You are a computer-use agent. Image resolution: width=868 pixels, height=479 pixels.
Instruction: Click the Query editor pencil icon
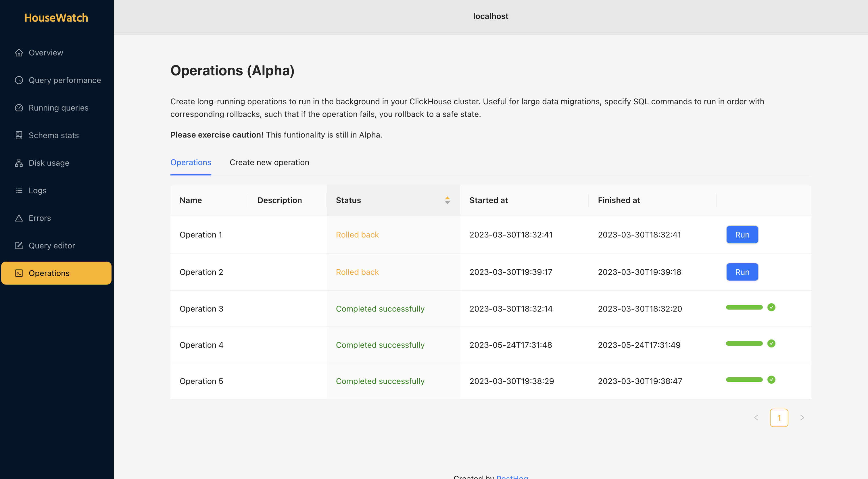point(19,246)
